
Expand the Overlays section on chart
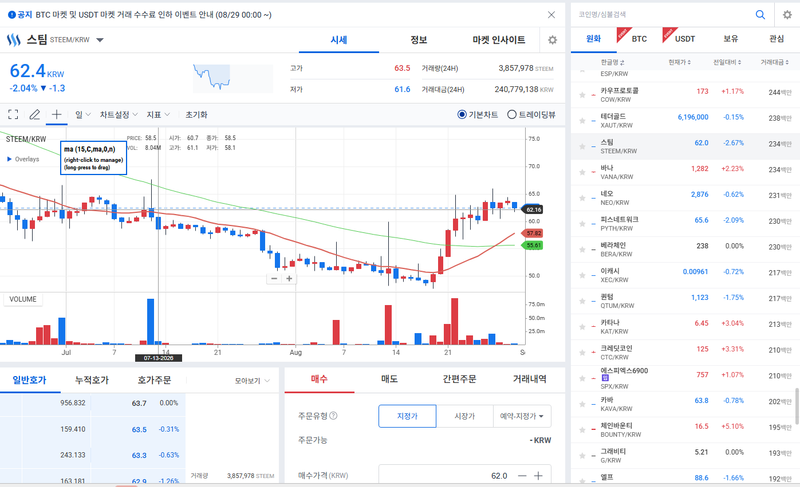[23, 159]
